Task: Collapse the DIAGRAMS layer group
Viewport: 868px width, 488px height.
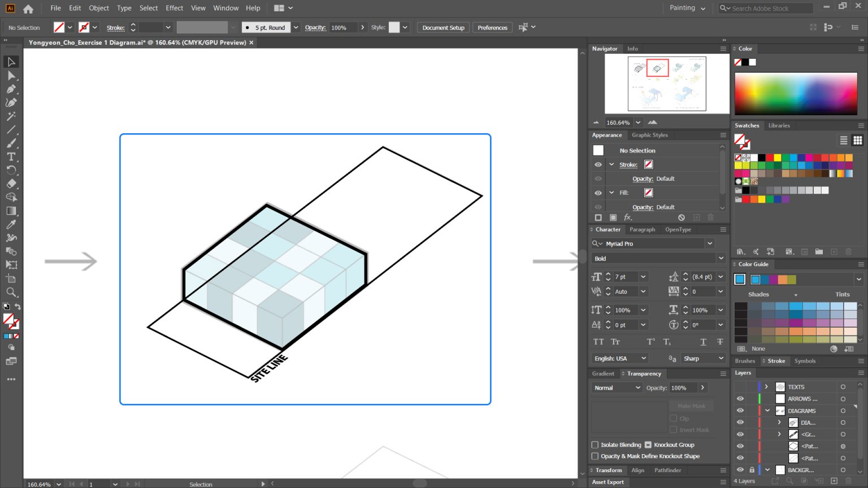Action: [767, 411]
